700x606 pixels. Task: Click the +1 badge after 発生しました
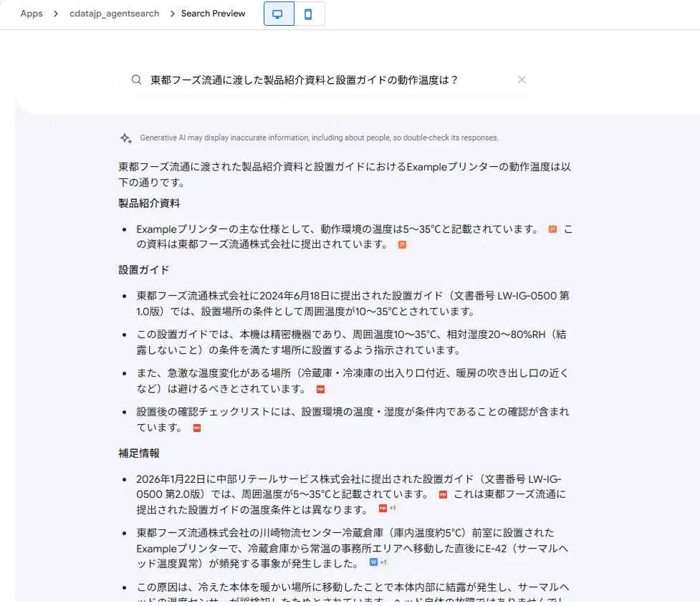tap(383, 562)
